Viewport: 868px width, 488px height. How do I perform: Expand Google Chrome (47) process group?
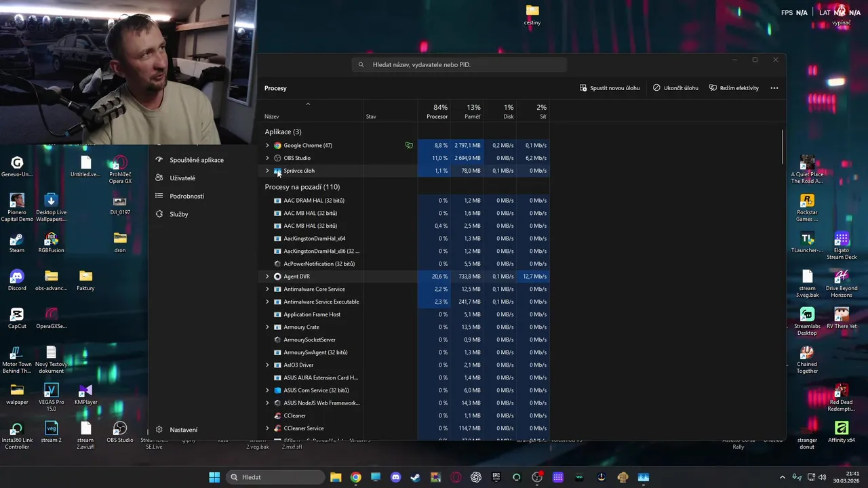(267, 146)
